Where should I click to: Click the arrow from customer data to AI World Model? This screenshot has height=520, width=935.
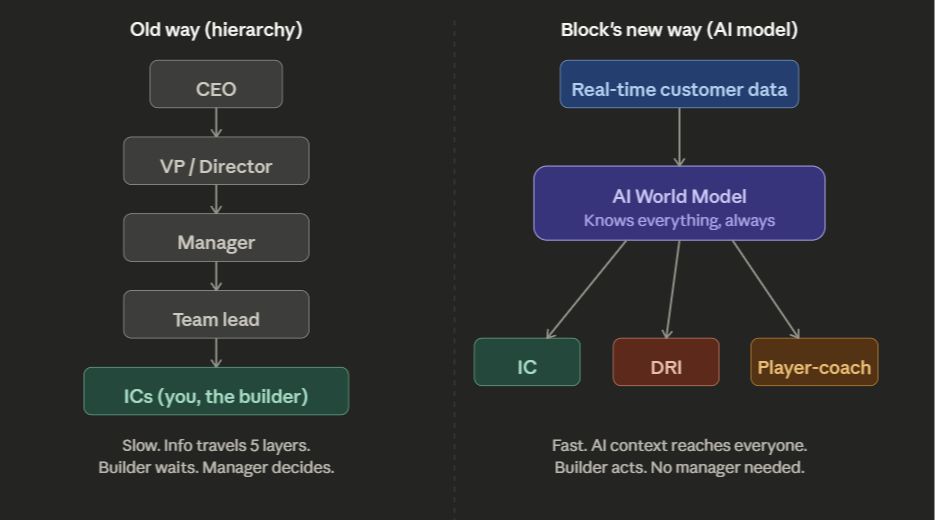pyautogui.click(x=679, y=136)
